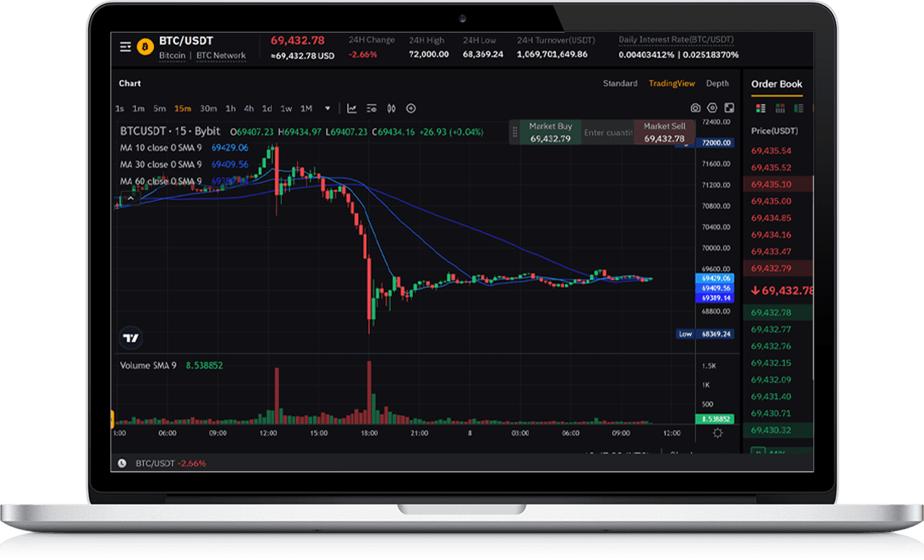Click the TradingView logo on chart
Viewport: 924px width, 560px height.
click(131, 337)
